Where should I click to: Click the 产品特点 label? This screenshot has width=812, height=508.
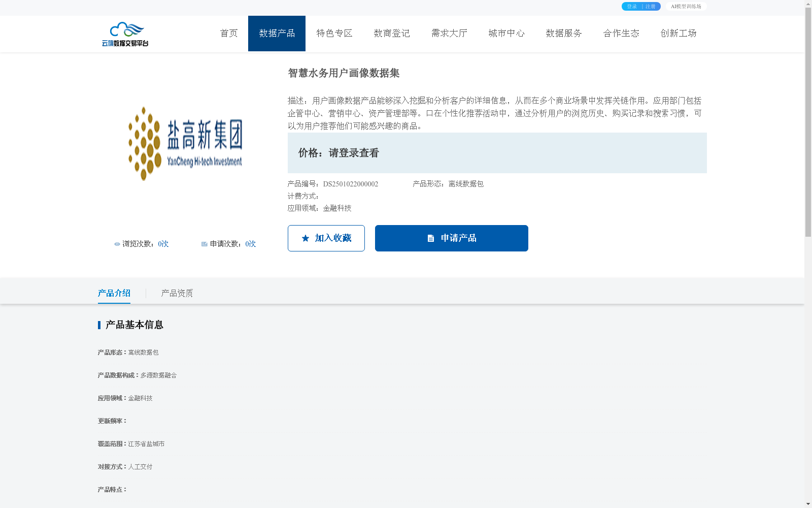(112, 490)
